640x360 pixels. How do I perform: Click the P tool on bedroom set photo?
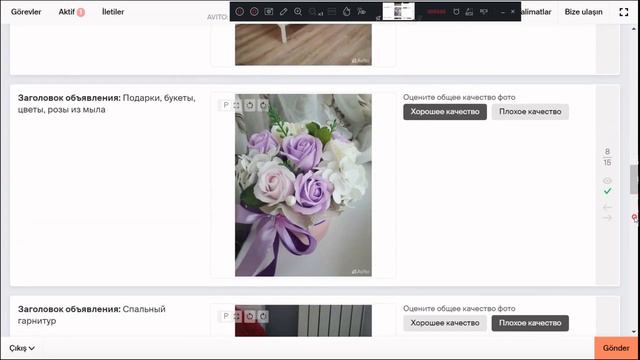226,316
